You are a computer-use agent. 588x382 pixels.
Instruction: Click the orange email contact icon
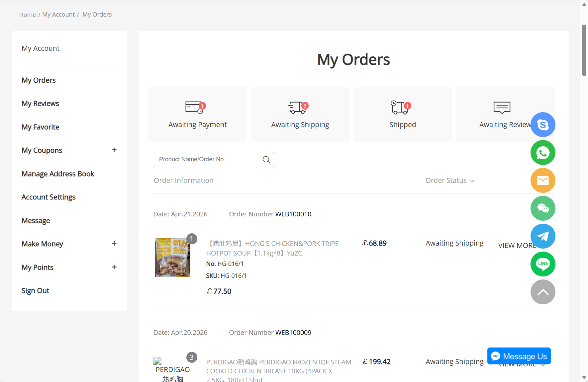(x=543, y=181)
